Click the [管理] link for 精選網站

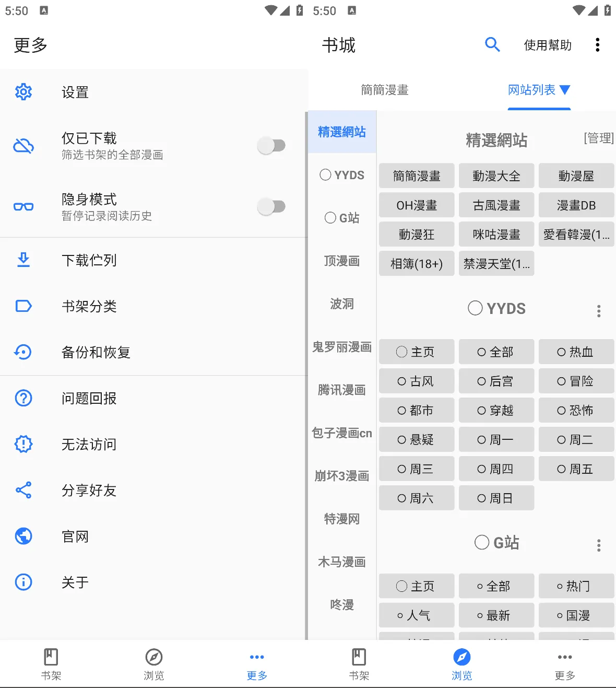click(599, 138)
